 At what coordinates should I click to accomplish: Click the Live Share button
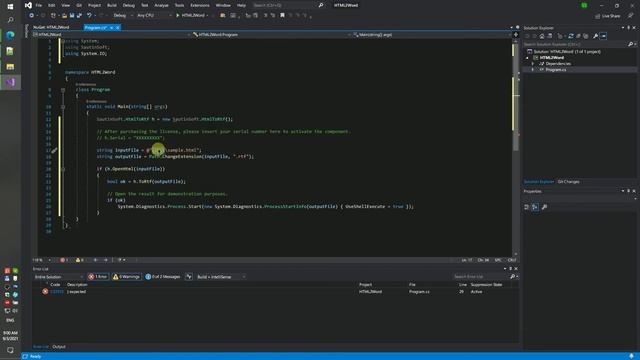608,16
